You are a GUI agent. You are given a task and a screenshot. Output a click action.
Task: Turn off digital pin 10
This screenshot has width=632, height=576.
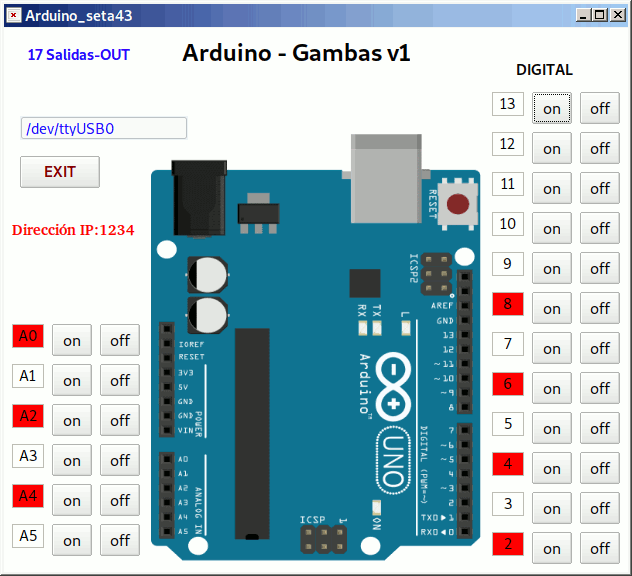pyautogui.click(x=600, y=228)
